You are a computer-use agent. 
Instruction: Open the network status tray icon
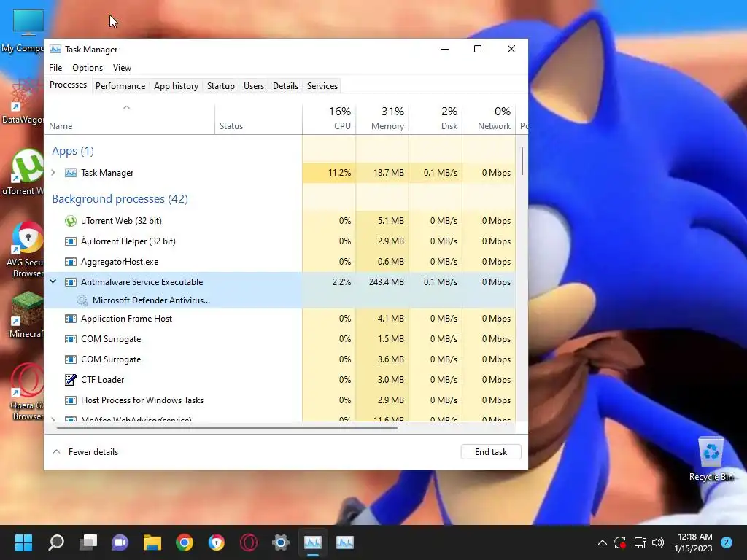(x=640, y=542)
